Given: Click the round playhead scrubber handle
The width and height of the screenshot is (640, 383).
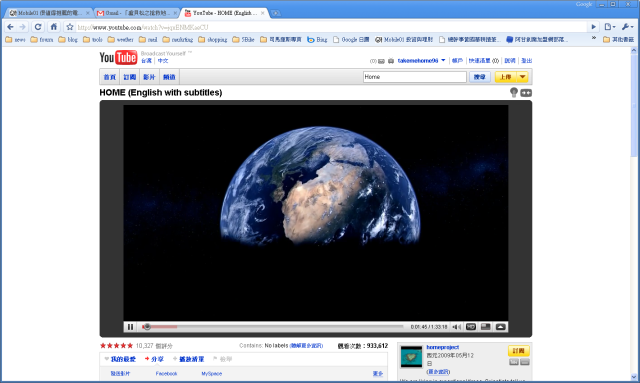Looking at the screenshot, I should coord(147,327).
